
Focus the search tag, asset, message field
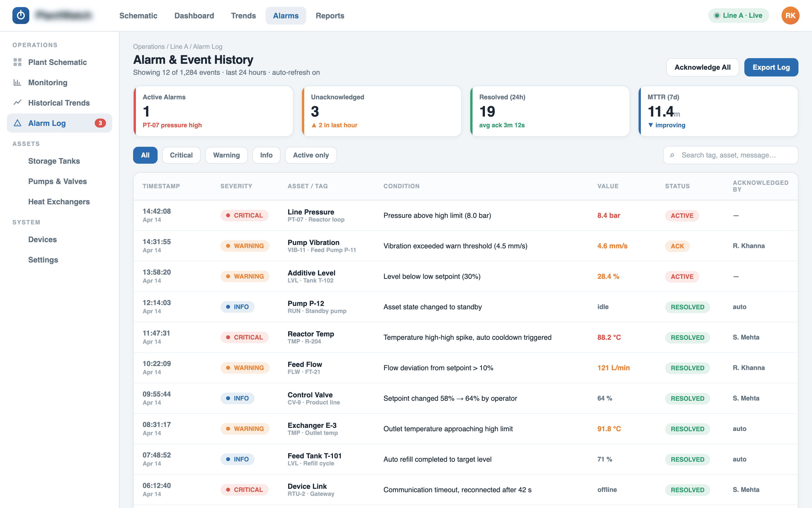coord(731,155)
